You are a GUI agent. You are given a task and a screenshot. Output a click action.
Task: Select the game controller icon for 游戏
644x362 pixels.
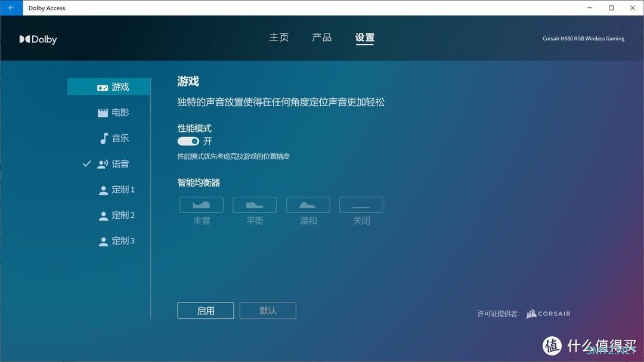coord(103,88)
